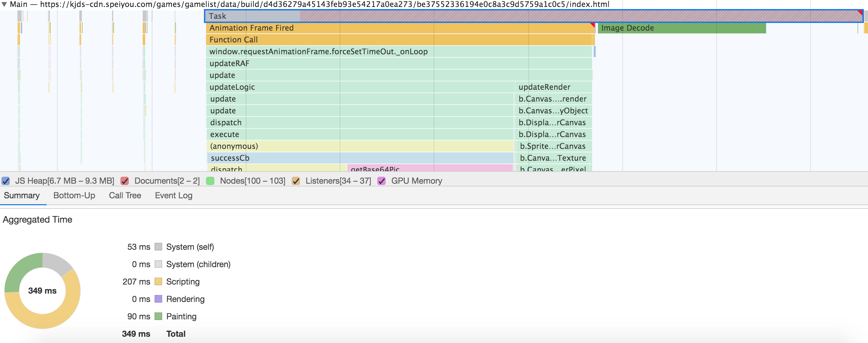Collapse the Main thread disclosure triangle
The image size is (868, 343).
[5, 5]
